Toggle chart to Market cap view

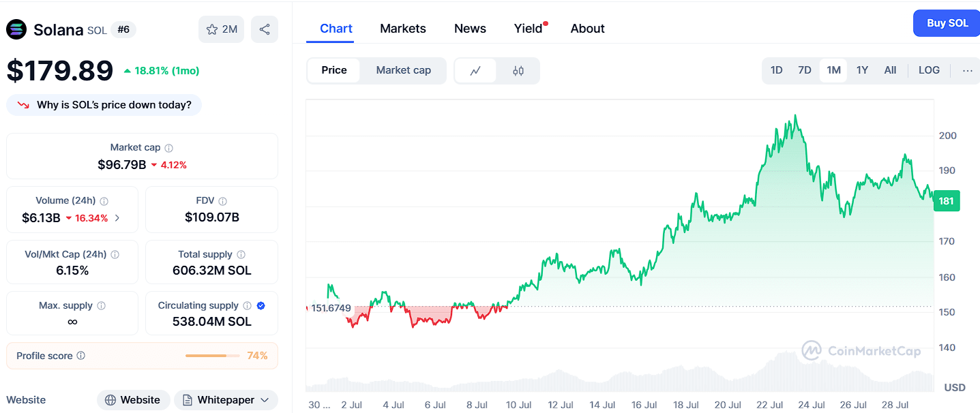point(403,70)
